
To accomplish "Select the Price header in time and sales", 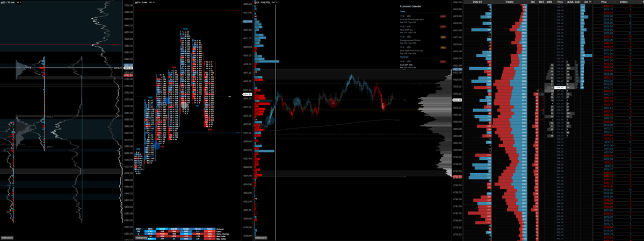I will click(604, 2).
